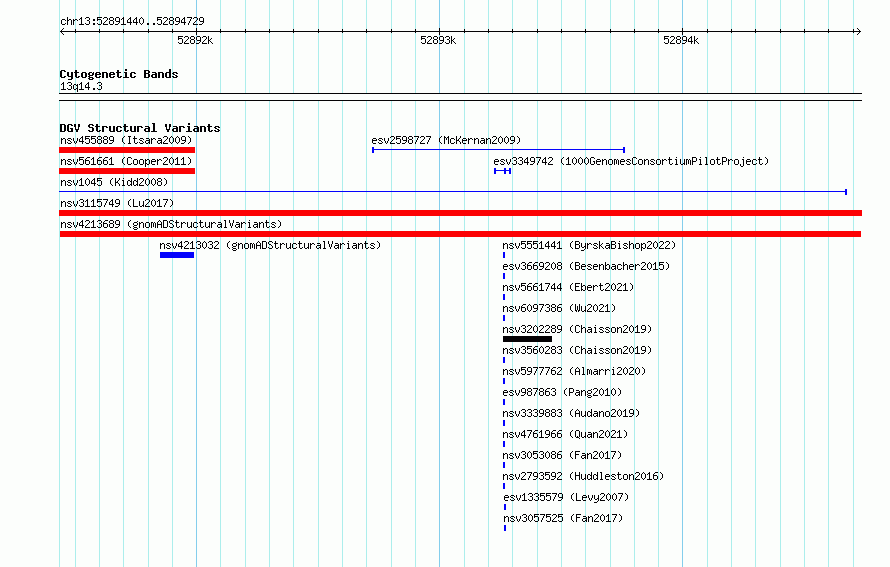Click esv3349742 1000GenomesConsortiumPilotProject label
The height and width of the screenshot is (567, 890).
[x=631, y=161]
